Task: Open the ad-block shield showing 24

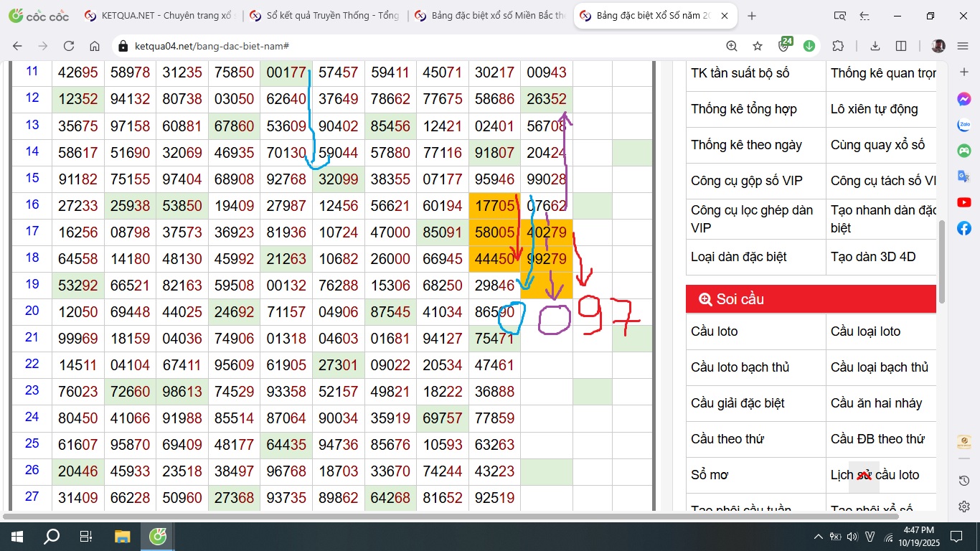Action: pyautogui.click(x=784, y=46)
